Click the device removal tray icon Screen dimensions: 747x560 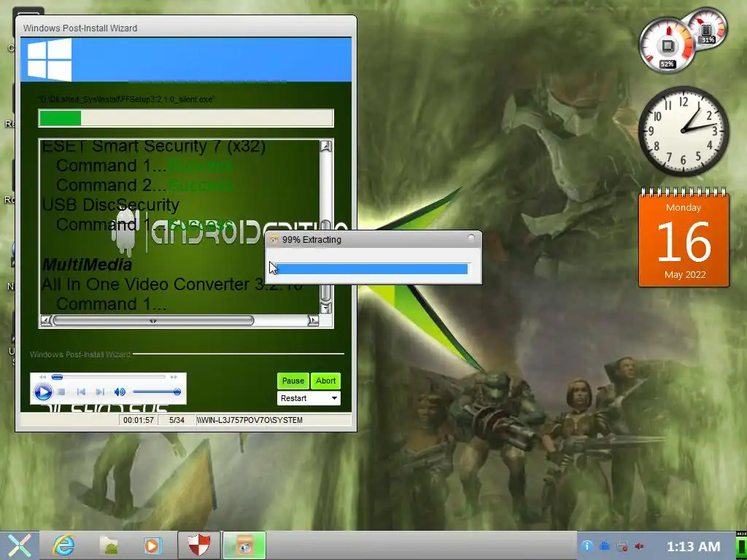(x=622, y=545)
